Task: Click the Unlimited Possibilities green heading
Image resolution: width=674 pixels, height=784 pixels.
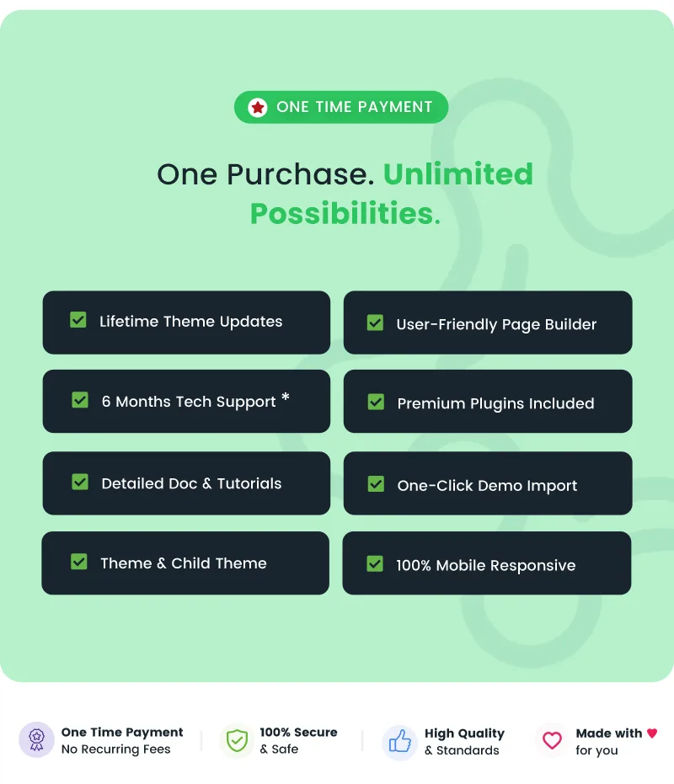Action: pos(392,194)
